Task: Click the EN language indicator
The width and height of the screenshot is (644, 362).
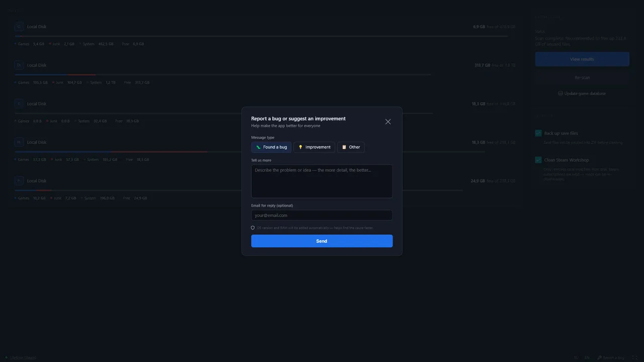Action: pyautogui.click(x=587, y=358)
